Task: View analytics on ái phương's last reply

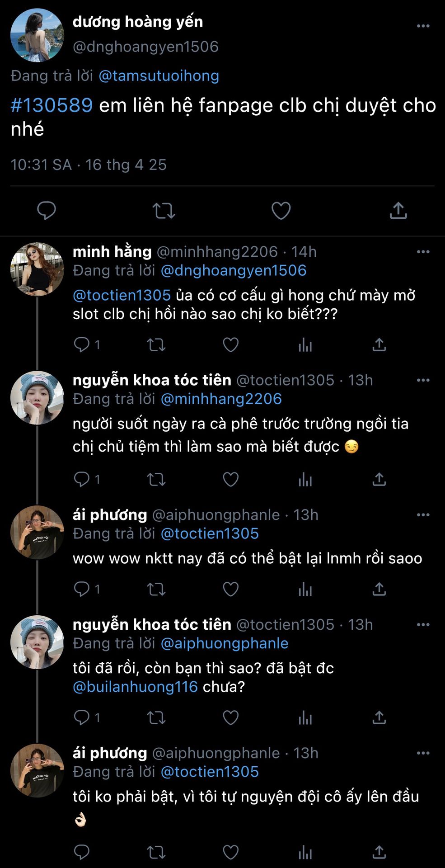Action: click(305, 853)
